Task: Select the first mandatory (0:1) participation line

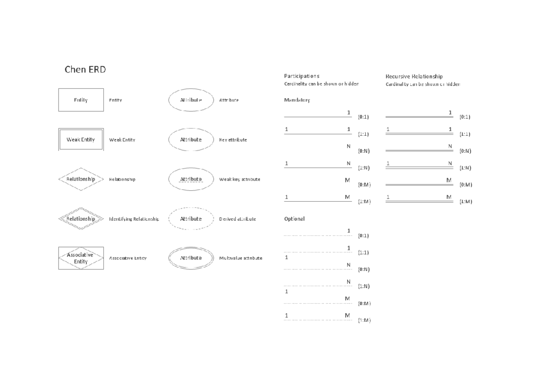Action: [x=318, y=117]
